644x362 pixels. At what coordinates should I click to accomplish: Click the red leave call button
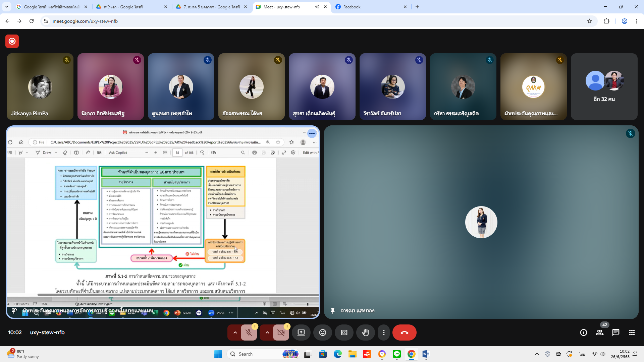click(x=404, y=333)
